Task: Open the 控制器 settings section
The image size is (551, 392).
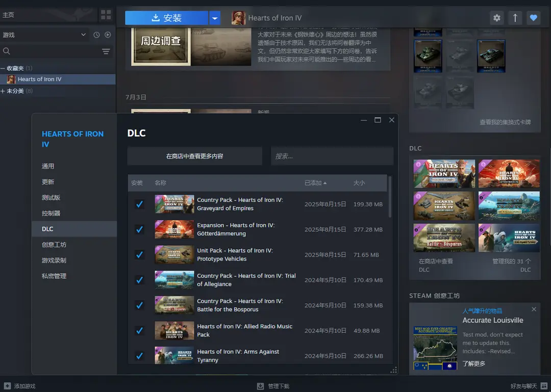Action: (x=51, y=213)
